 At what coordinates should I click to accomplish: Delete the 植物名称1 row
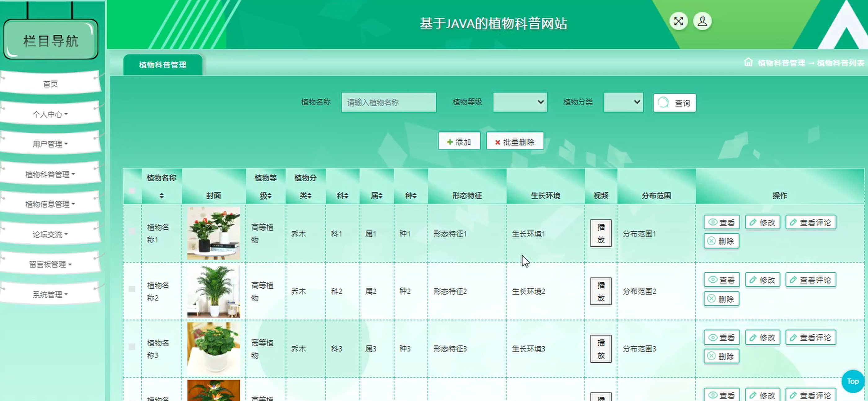click(721, 241)
